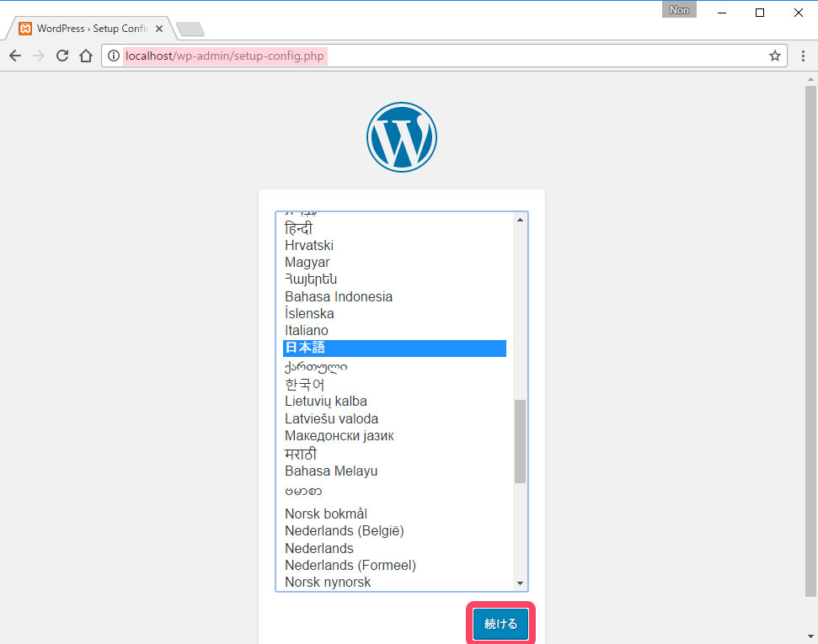This screenshot has height=644, width=818.
Task: Pick ქართული from the language list
Action: click(394, 367)
